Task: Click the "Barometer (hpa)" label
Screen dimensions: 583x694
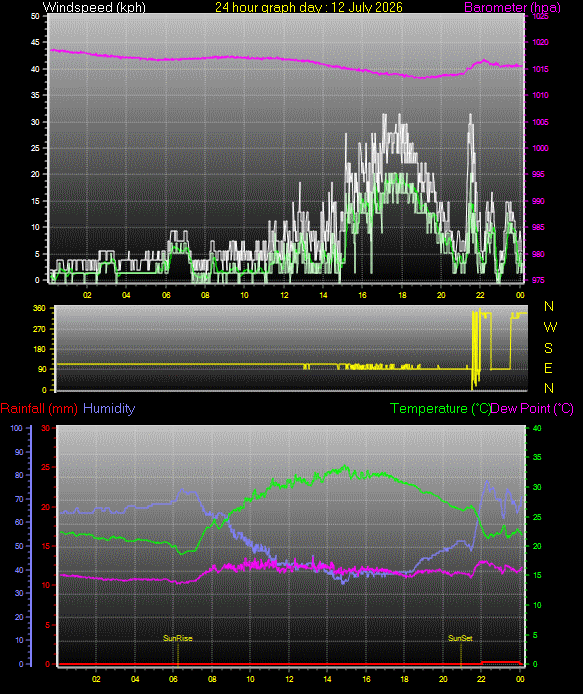Action: [512, 7]
